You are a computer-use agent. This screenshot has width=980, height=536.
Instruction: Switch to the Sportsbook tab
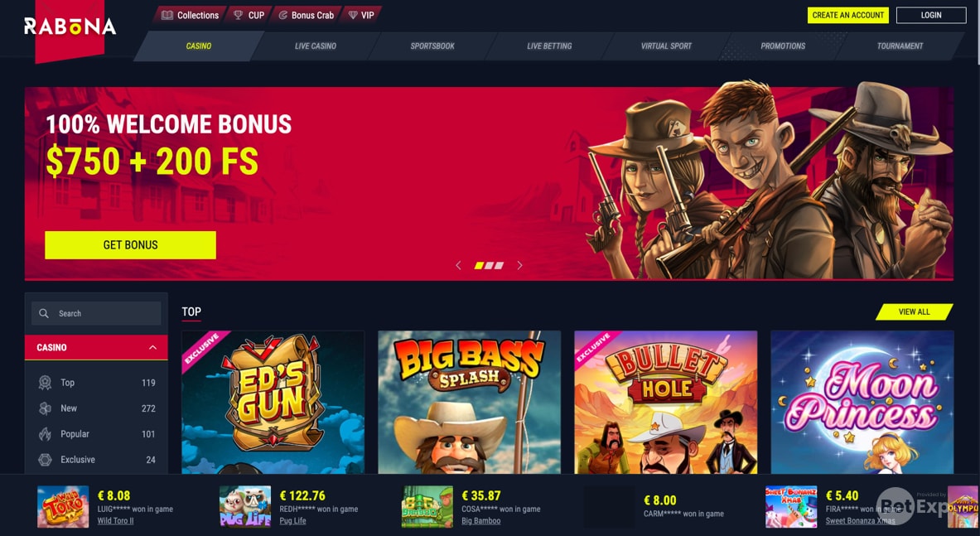(432, 46)
